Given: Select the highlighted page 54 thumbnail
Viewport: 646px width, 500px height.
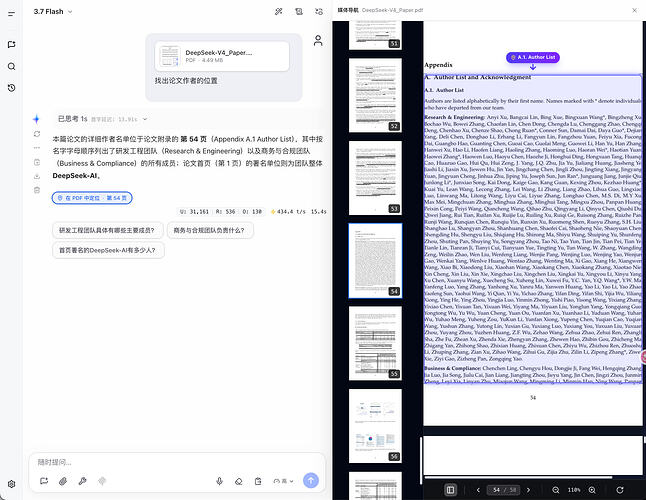Looking at the screenshot, I should coord(375,261).
